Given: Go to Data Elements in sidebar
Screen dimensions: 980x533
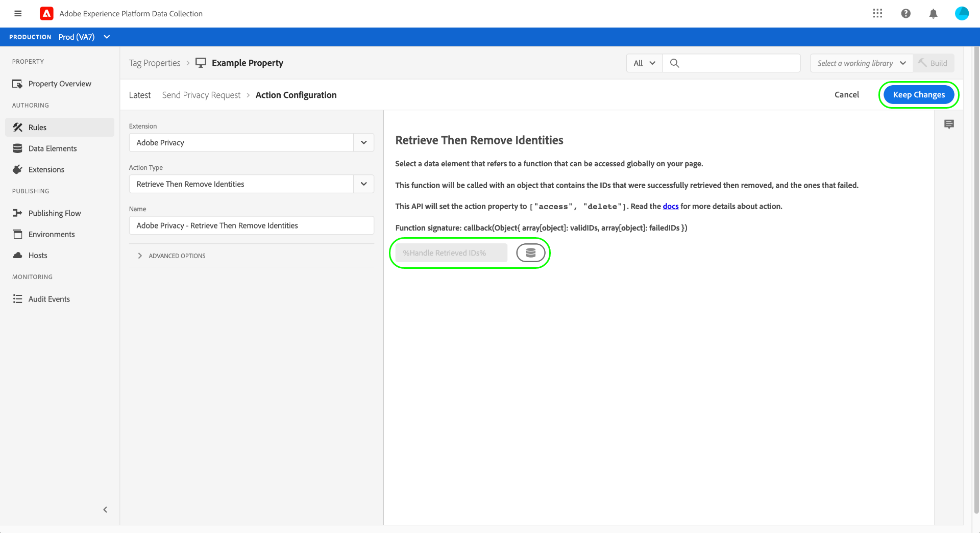Looking at the screenshot, I should pyautogui.click(x=53, y=148).
